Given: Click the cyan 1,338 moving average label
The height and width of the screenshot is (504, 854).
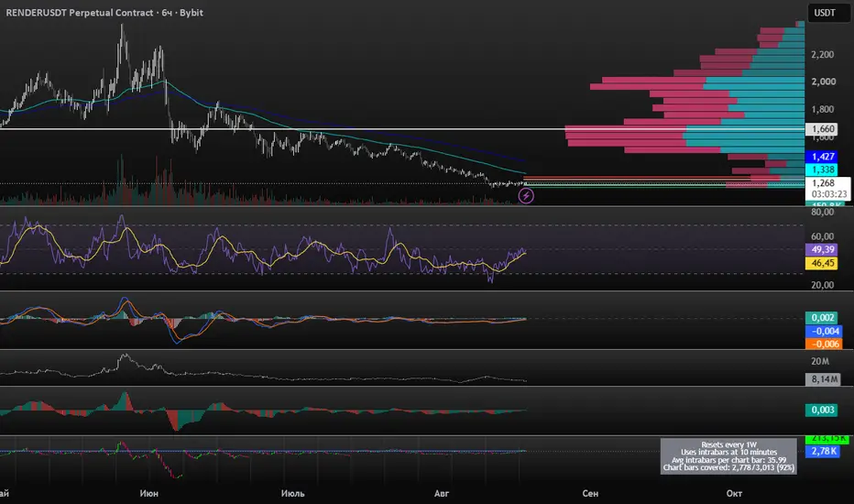Looking at the screenshot, I should 823,170.
